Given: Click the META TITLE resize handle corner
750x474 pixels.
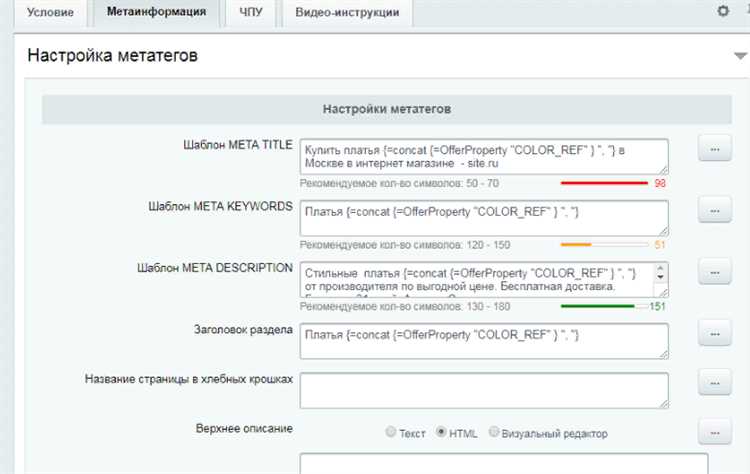Looking at the screenshot, I should click(x=663, y=169).
